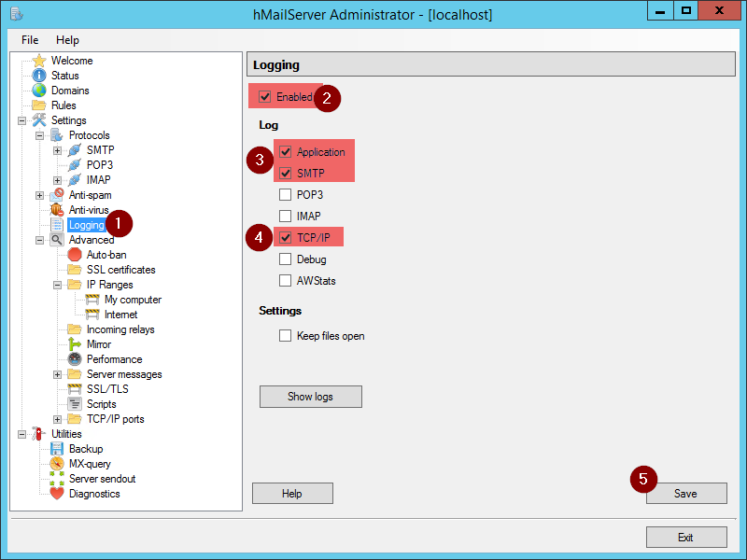Enable the IMAP log checkbox
This screenshot has width=747, height=560.
click(285, 217)
